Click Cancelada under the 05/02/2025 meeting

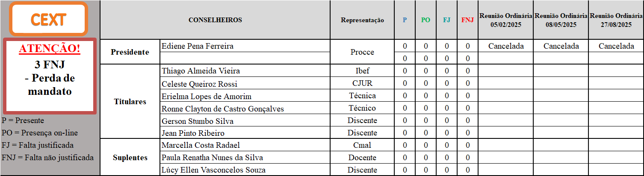click(505, 46)
